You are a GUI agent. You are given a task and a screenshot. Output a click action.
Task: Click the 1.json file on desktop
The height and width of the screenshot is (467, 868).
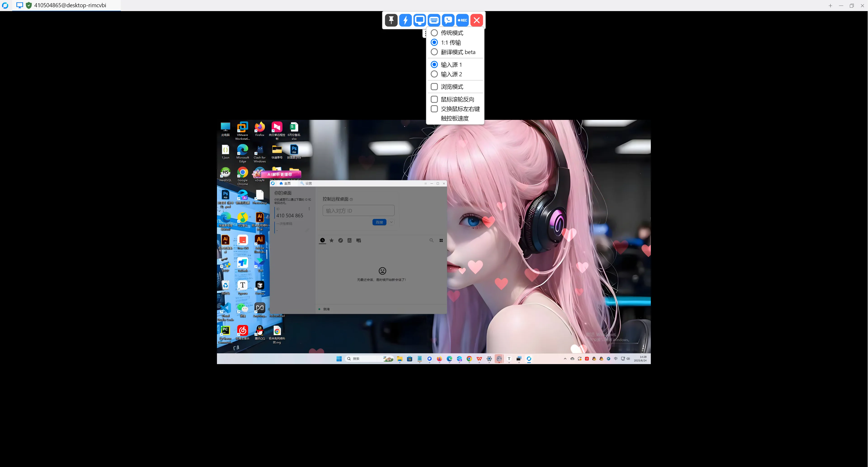[226, 152]
